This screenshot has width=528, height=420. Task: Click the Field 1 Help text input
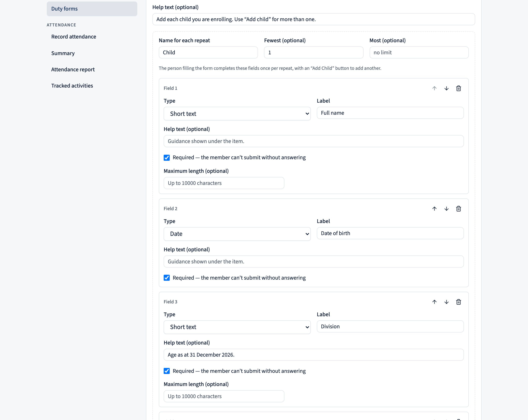tap(313, 141)
